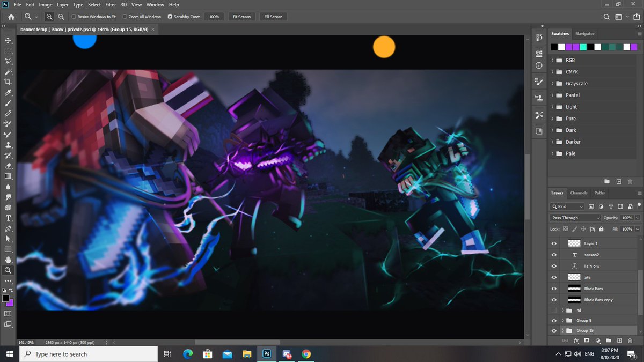Screen dimensions: 644x362
Task: Click the Fill Screen button
Action: pos(273,17)
